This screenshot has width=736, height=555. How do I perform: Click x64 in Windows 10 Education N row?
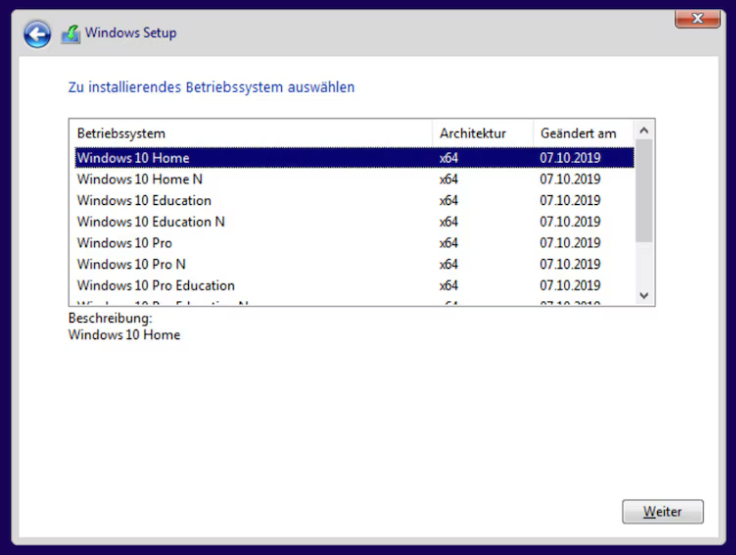click(x=449, y=222)
